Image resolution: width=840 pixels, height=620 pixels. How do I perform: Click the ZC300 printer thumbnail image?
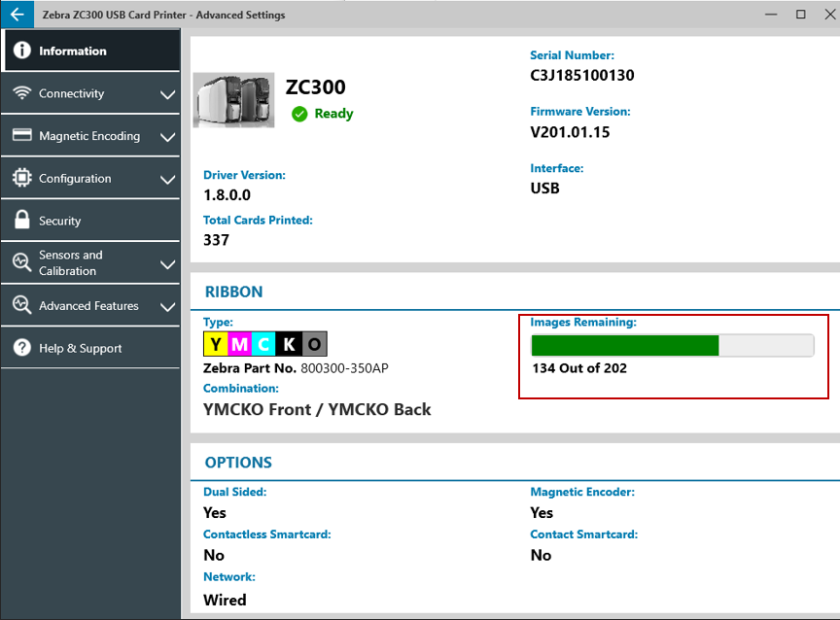pyautogui.click(x=233, y=100)
